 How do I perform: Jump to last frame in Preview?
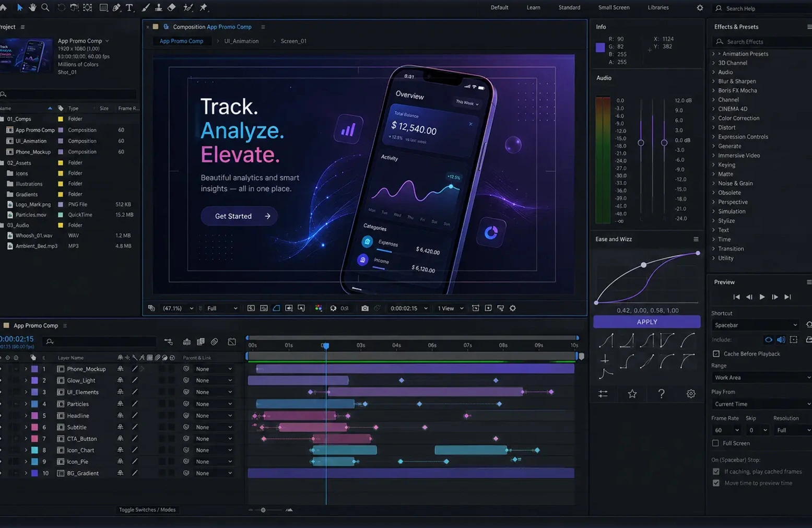788,297
